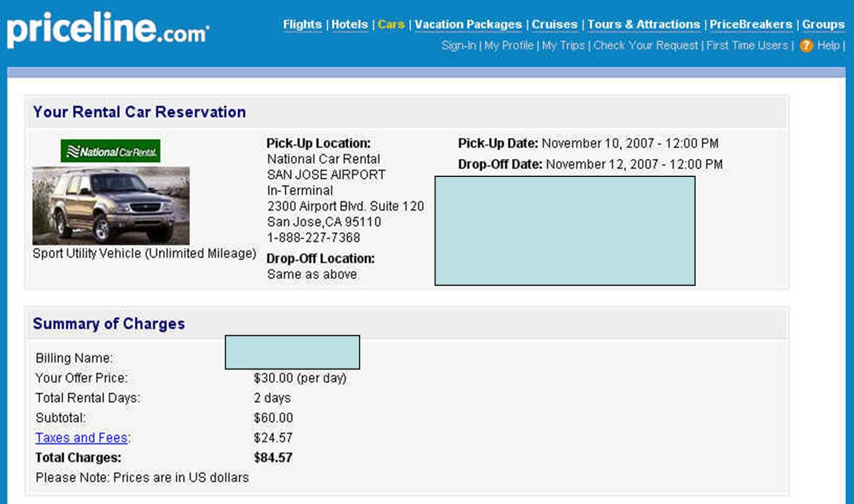Click the Sign-In link
The width and height of the screenshot is (854, 504).
[459, 46]
